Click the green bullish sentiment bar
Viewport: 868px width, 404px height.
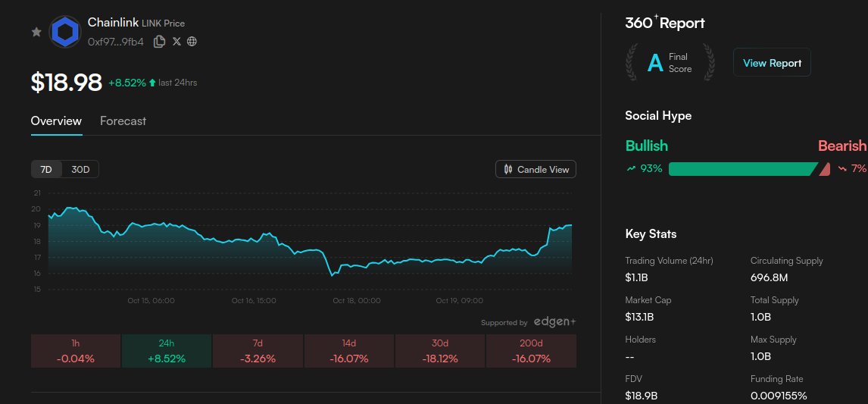coord(743,169)
